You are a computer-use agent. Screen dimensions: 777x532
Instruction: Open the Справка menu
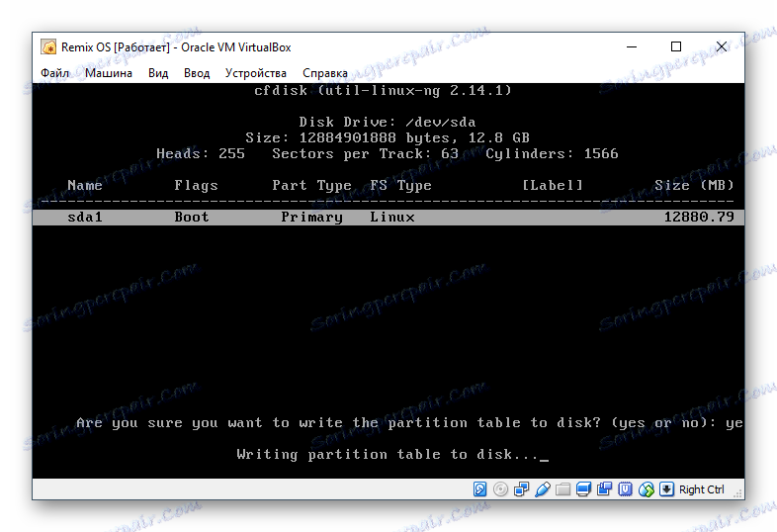[x=325, y=73]
